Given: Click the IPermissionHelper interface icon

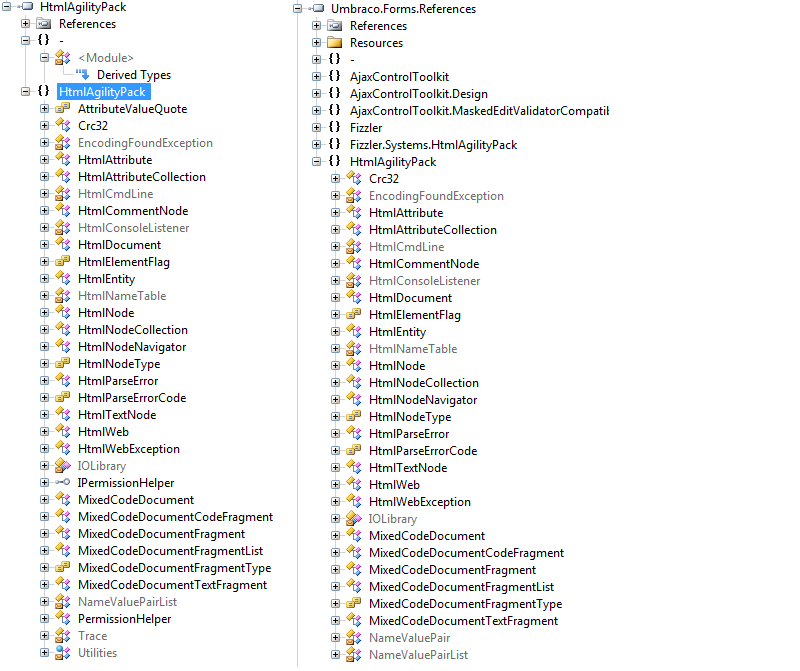Looking at the screenshot, I should 62,483.
